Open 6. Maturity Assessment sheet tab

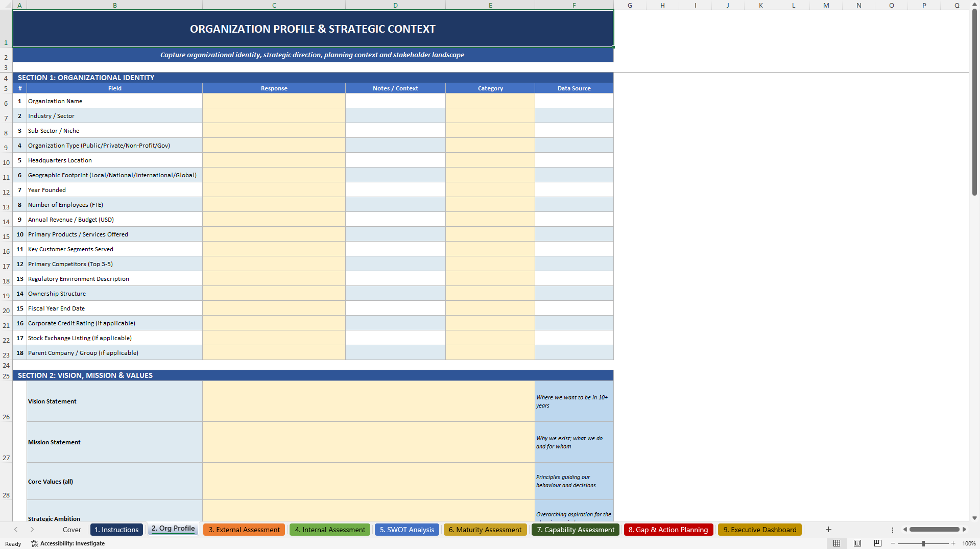click(x=485, y=530)
